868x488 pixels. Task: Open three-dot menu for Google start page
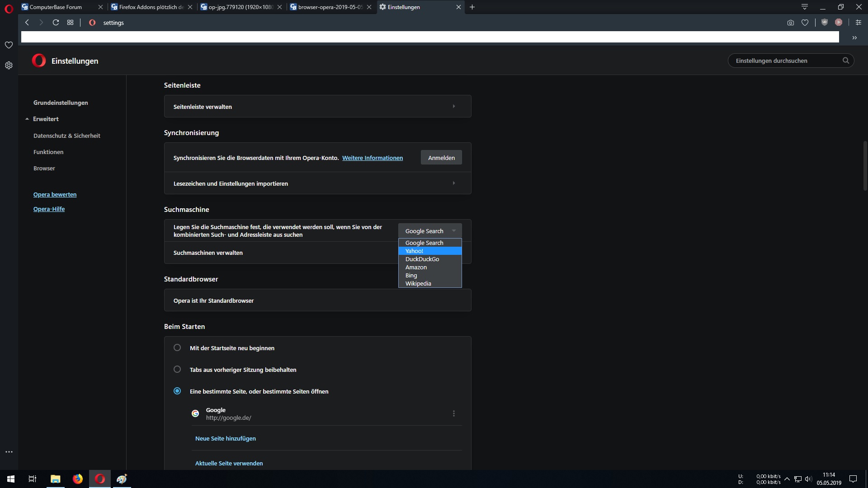[x=454, y=413]
